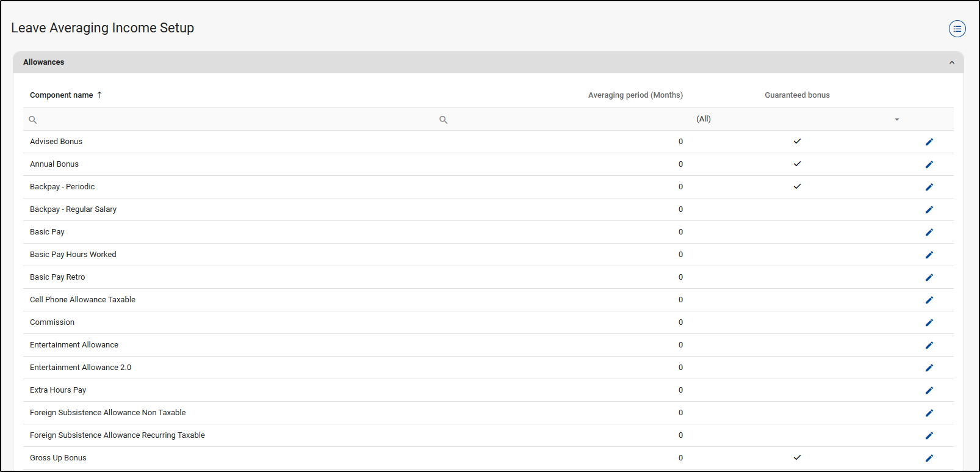Viewport: 980px width, 472px height.
Task: Click the Component name search magnifier icon
Action: tap(33, 120)
